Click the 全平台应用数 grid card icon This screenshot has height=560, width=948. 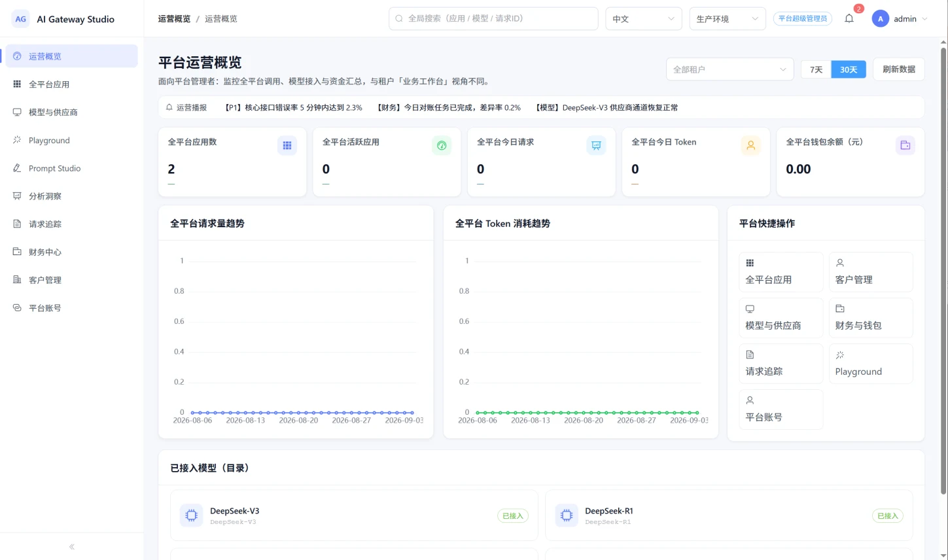pos(287,146)
